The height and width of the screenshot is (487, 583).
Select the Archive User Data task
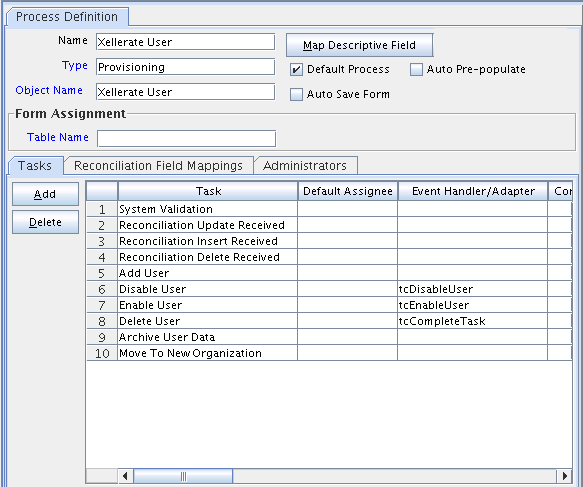click(207, 337)
